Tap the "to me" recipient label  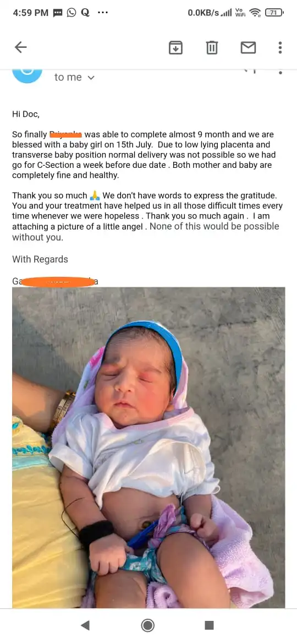coord(68,77)
